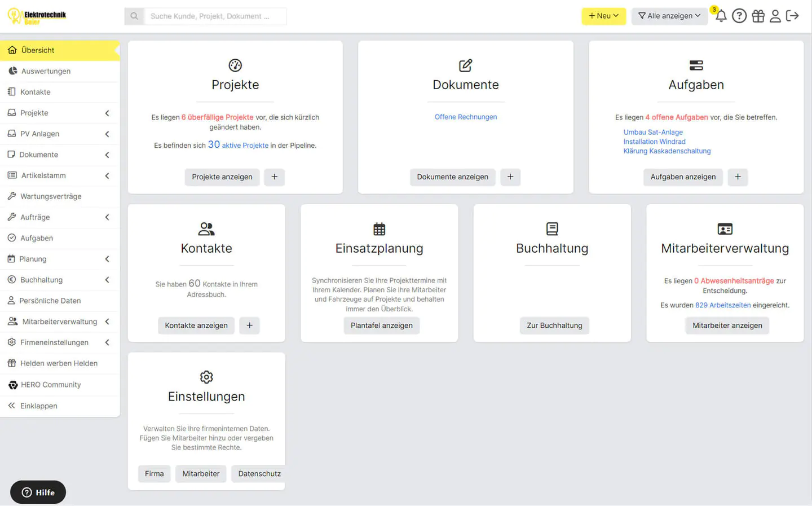The height and width of the screenshot is (506, 812).
Task: Open the Umbau Sat-Anlage task link
Action: (653, 132)
